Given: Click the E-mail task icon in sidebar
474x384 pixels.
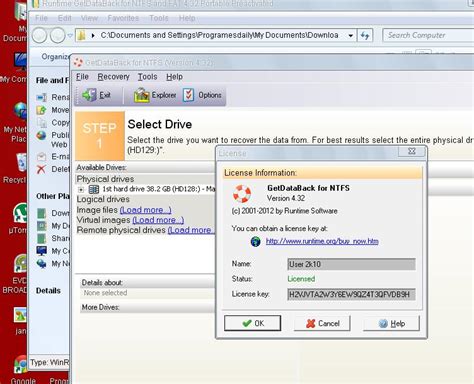Looking at the screenshot, I should (41, 156).
